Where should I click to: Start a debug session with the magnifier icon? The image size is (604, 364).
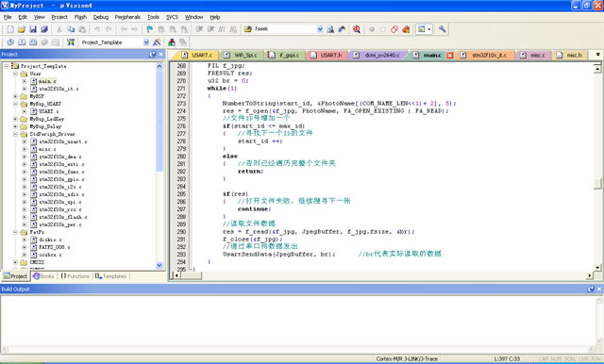[x=357, y=29]
